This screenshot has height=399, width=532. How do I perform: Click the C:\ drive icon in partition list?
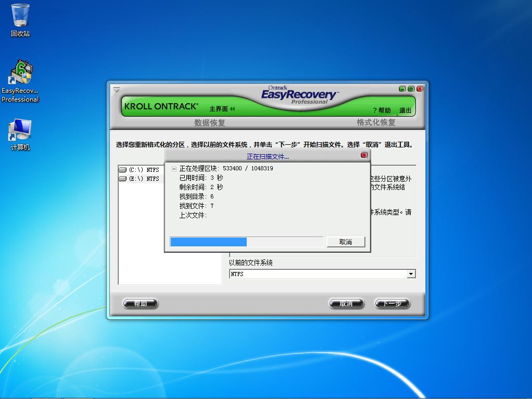(x=123, y=169)
